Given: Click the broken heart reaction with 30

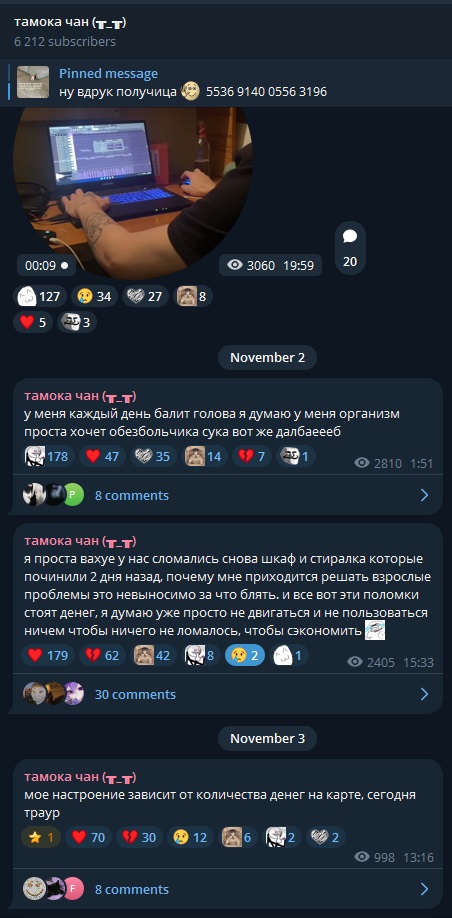Looking at the screenshot, I should pos(141,838).
